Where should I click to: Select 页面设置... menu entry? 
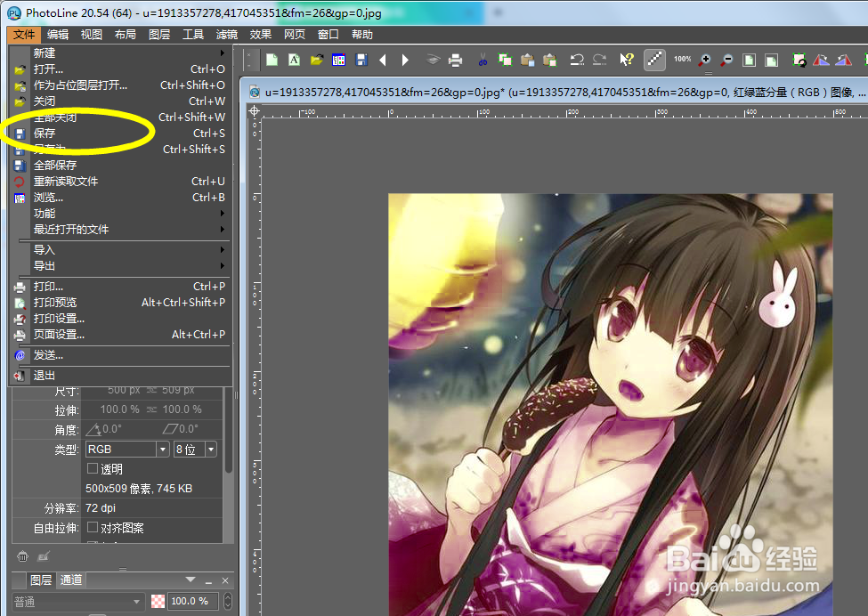[x=120, y=335]
